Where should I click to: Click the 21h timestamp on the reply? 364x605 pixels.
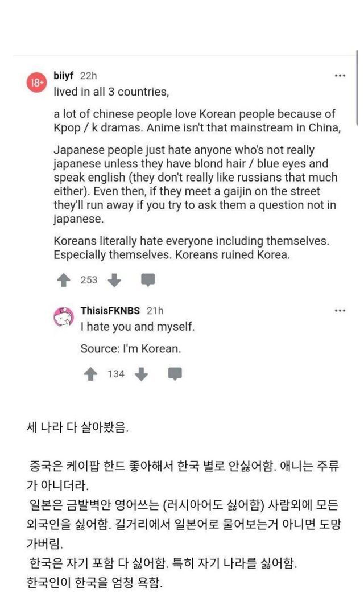click(x=155, y=311)
